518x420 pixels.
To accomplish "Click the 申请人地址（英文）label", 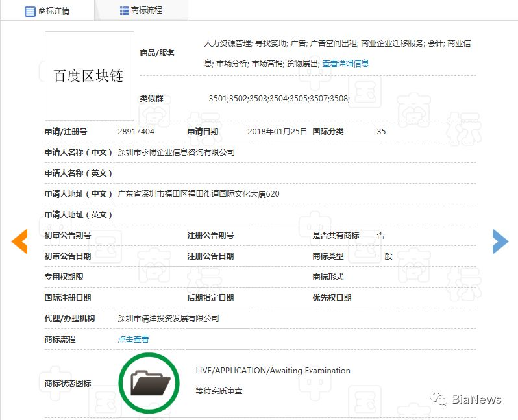I will (79, 215).
